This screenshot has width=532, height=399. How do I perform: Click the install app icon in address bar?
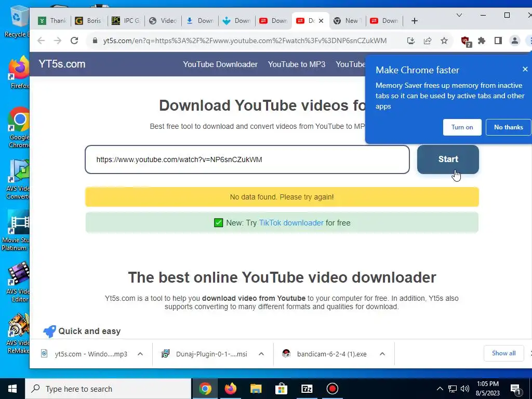[411, 41]
